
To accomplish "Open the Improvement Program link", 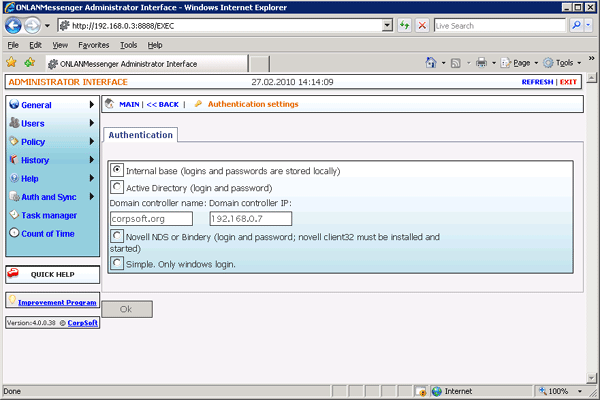I will point(57,302).
